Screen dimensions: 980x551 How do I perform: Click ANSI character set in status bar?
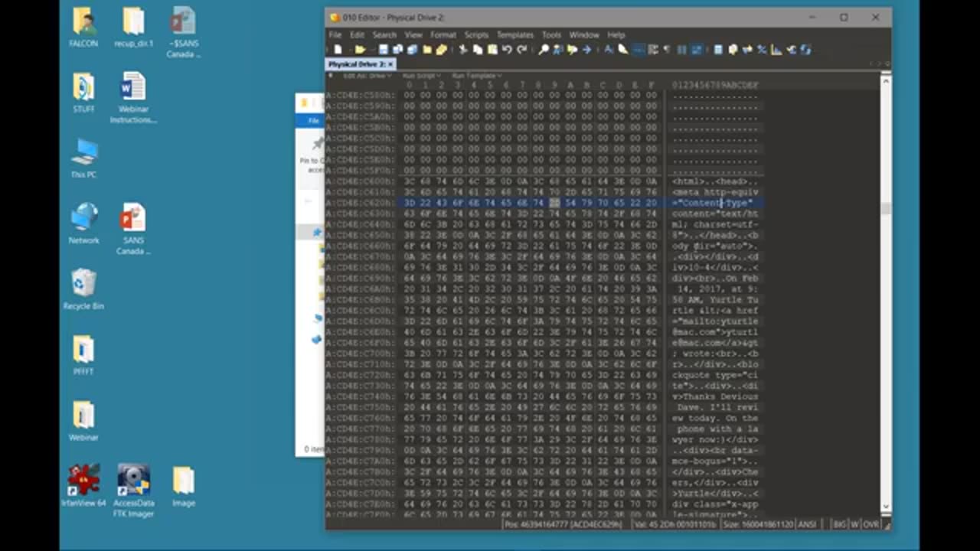(x=807, y=524)
